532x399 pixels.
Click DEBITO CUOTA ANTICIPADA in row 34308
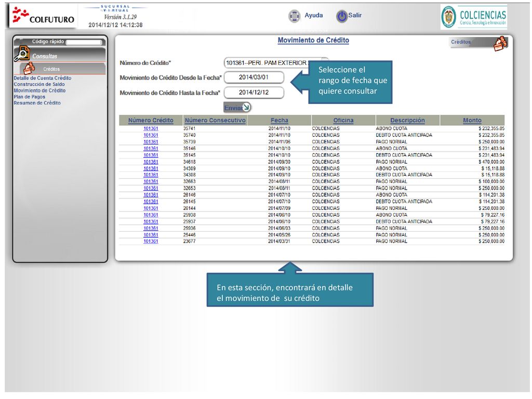pos(404,175)
